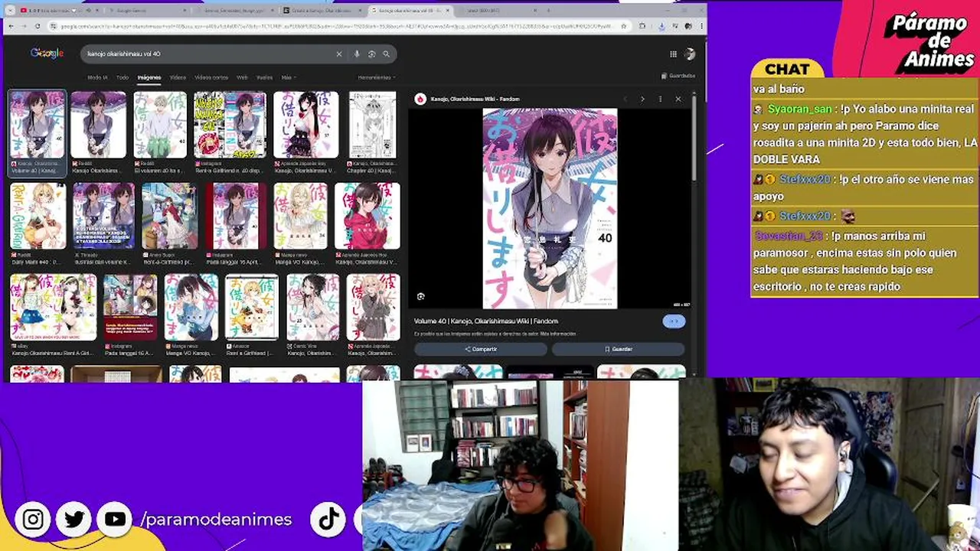980x551 pixels.
Task: Switch to the Videos results tab
Action: pos(178,77)
